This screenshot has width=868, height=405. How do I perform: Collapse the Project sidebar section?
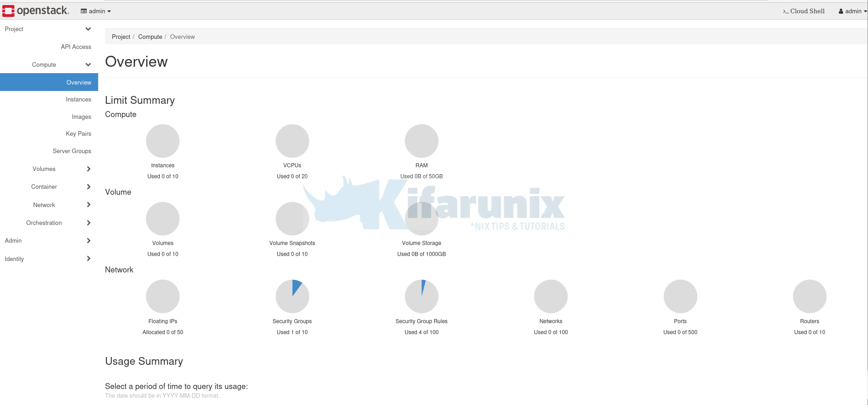88,29
